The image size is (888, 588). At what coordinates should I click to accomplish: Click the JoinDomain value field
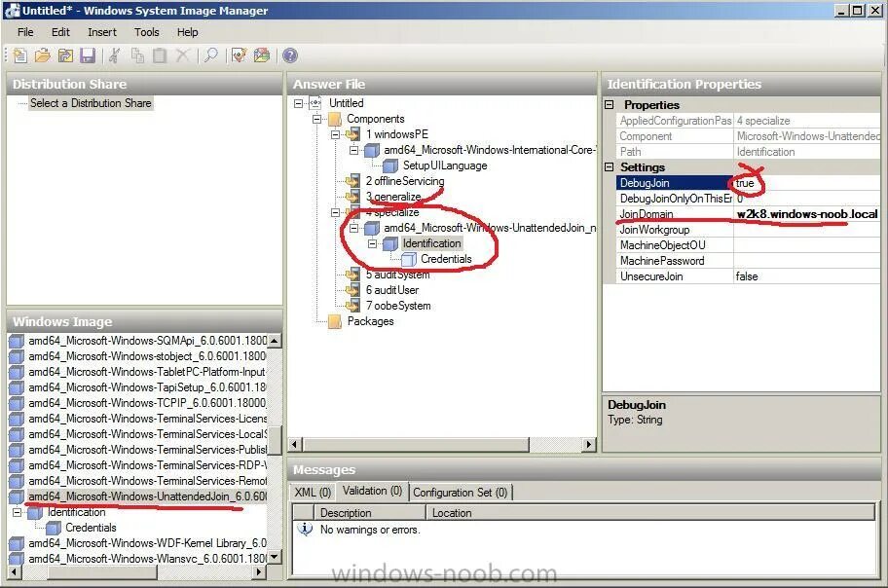tap(806, 214)
